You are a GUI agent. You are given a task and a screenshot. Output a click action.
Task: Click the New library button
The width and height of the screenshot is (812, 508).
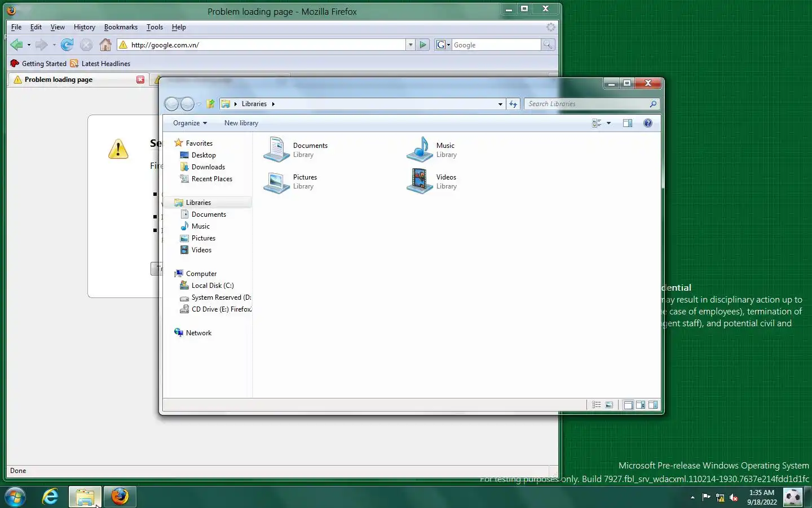tap(241, 123)
